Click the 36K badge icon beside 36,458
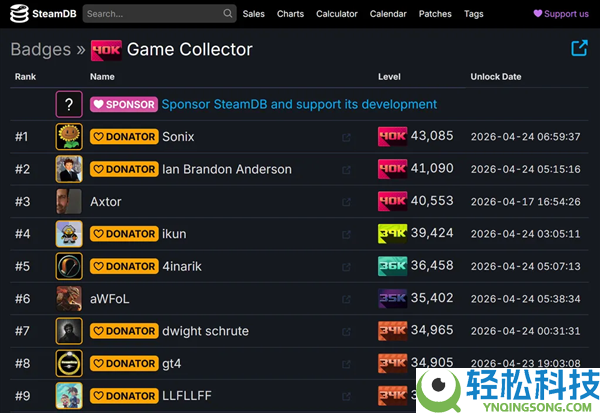600x413 pixels. point(392,266)
